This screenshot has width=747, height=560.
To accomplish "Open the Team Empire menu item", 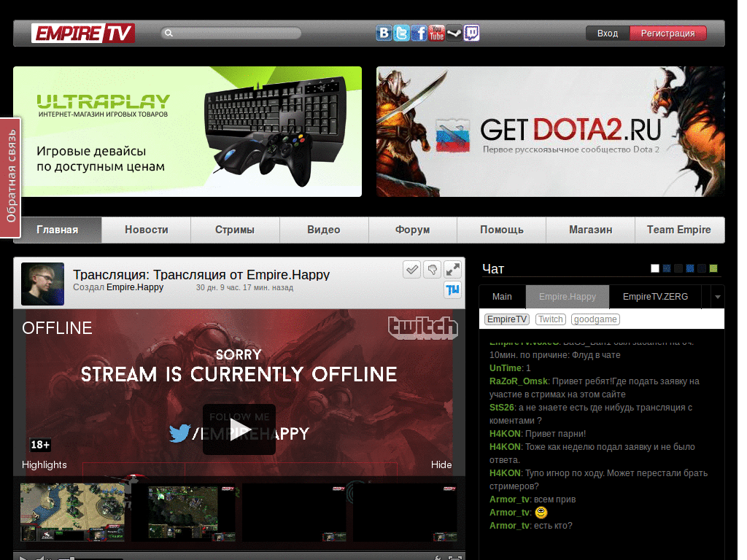I will [x=679, y=230].
